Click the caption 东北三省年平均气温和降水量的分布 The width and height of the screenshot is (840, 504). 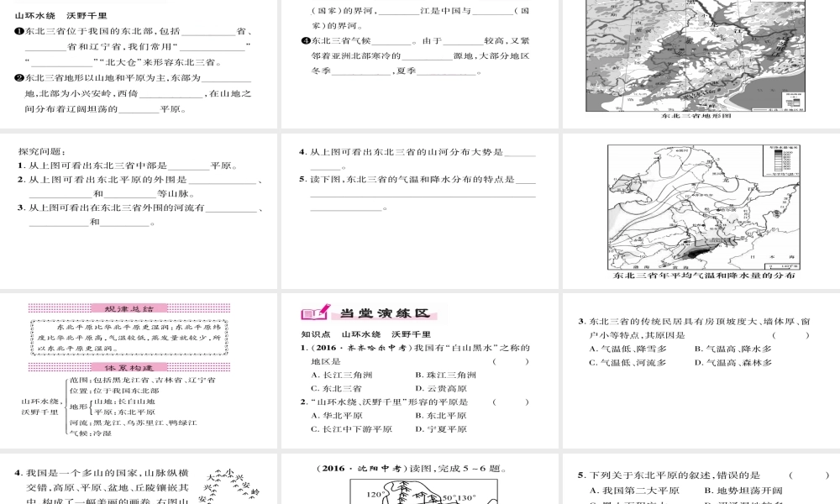point(704,276)
